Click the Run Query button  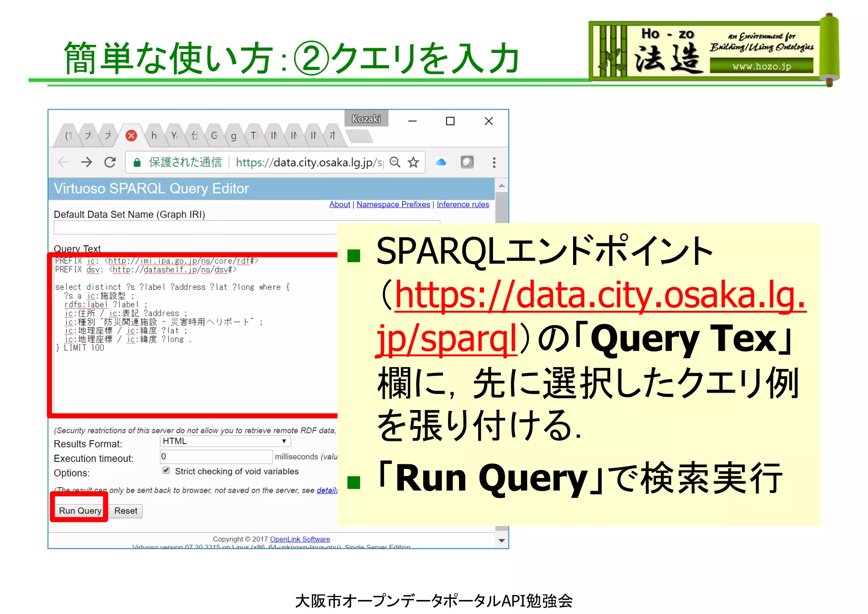click(x=80, y=511)
